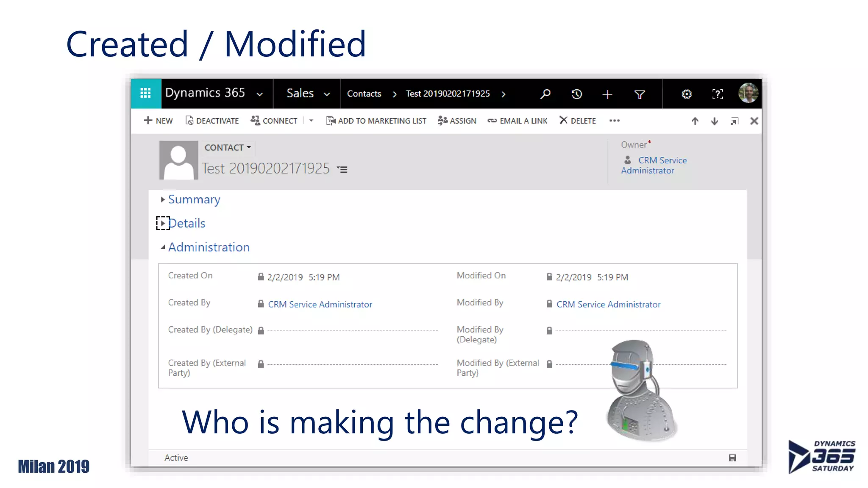Image resolution: width=868 pixels, height=488 pixels.
Task: Close the record form with X
Action: click(754, 121)
